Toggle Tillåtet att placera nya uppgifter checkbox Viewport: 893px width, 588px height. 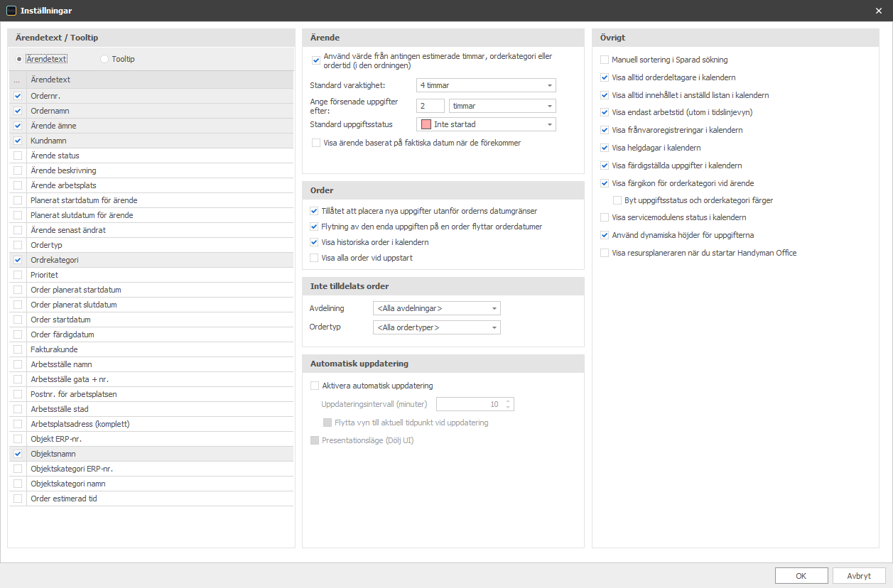coord(314,211)
